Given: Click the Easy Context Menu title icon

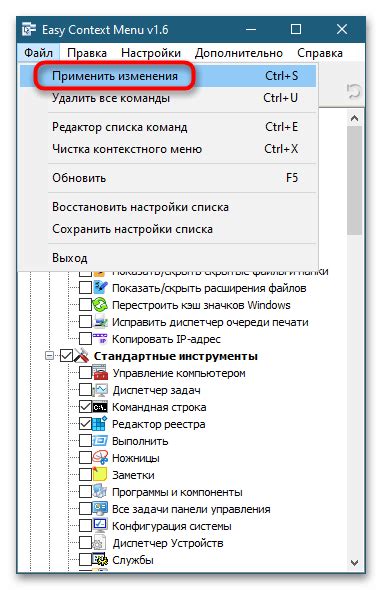Looking at the screenshot, I should (x=29, y=29).
